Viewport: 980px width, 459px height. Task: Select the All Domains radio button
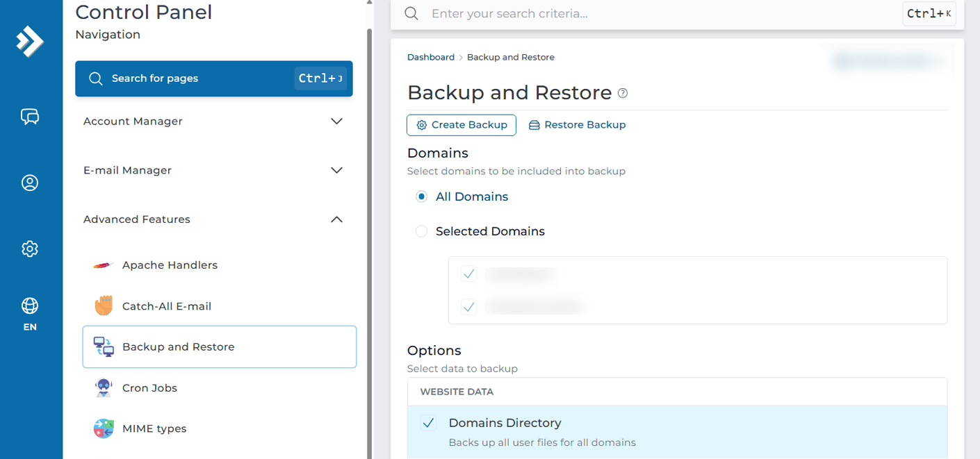tap(421, 197)
